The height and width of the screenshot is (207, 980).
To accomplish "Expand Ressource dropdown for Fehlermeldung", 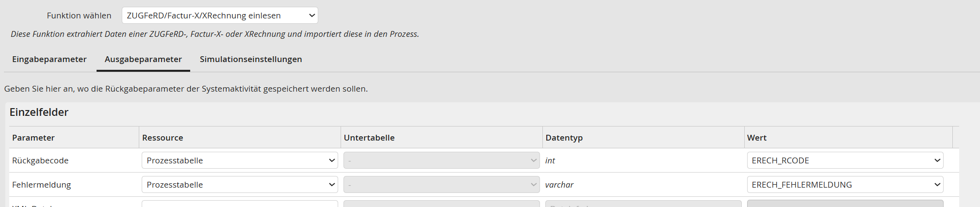I will tap(240, 185).
